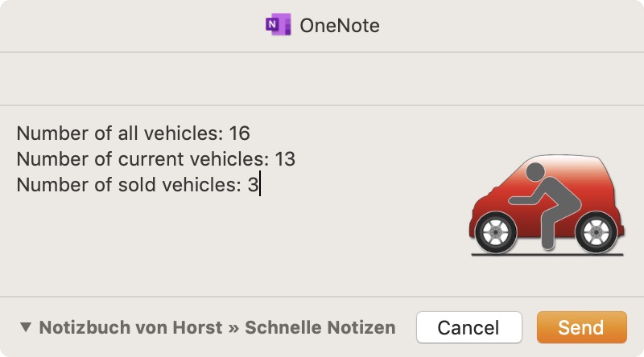Expand the notebook location disclosure triangle

(26, 327)
